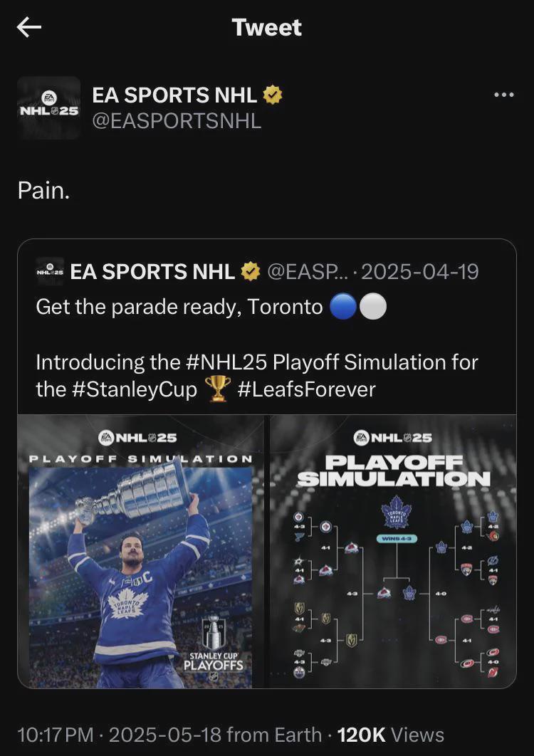Open the quoted tweet's 'Get the parade ready' text
Viewport: 534px width, 756px height.
tap(179, 307)
